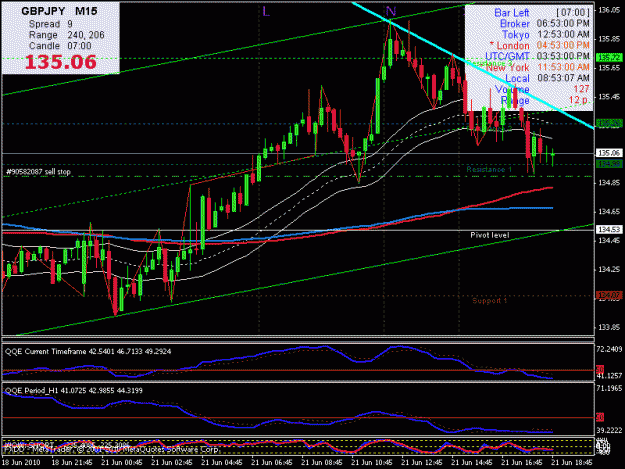Click the Bar Left [07:00] row
The height and width of the screenshot is (469, 625).
point(541,13)
